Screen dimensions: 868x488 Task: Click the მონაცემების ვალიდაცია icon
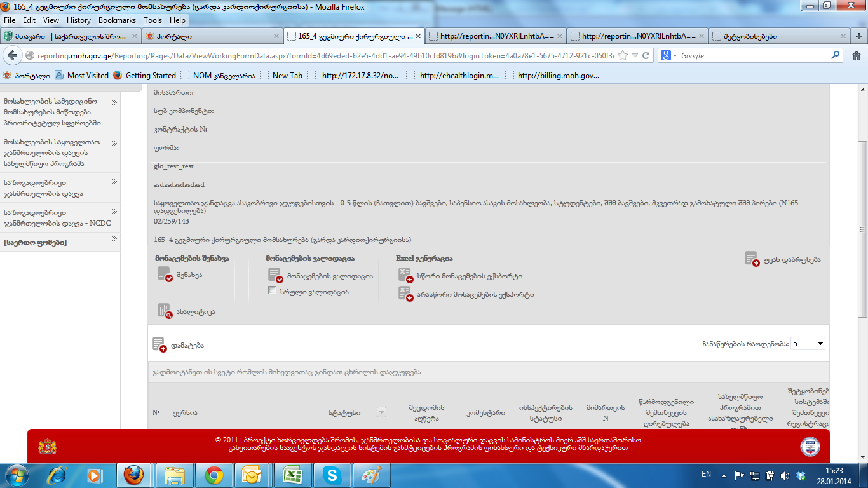[x=275, y=275]
